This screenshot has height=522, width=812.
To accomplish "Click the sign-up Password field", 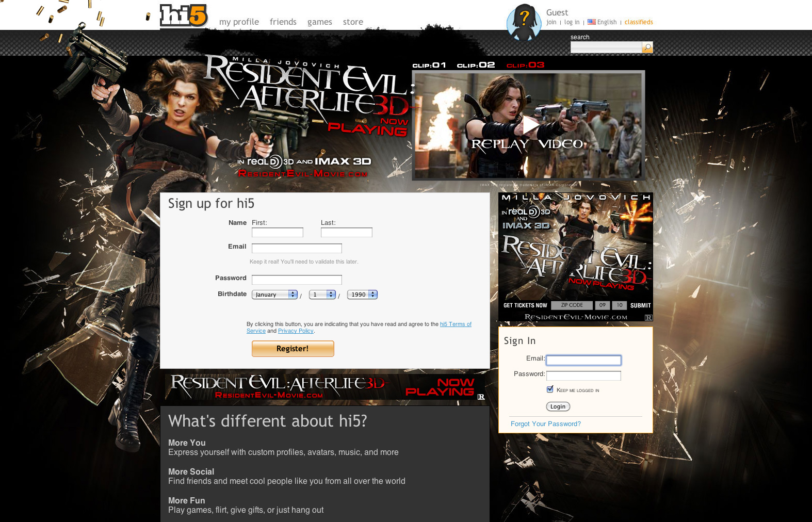I will [297, 280].
